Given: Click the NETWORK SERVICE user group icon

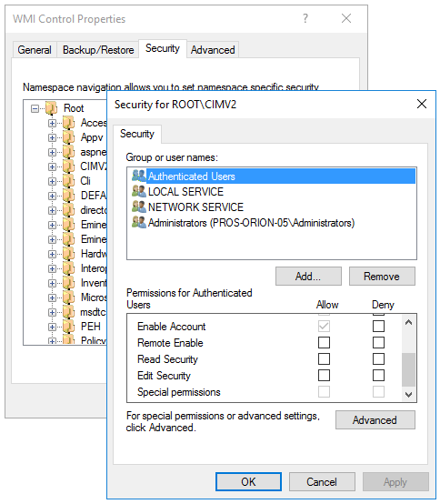Looking at the screenshot, I should pos(139,207).
